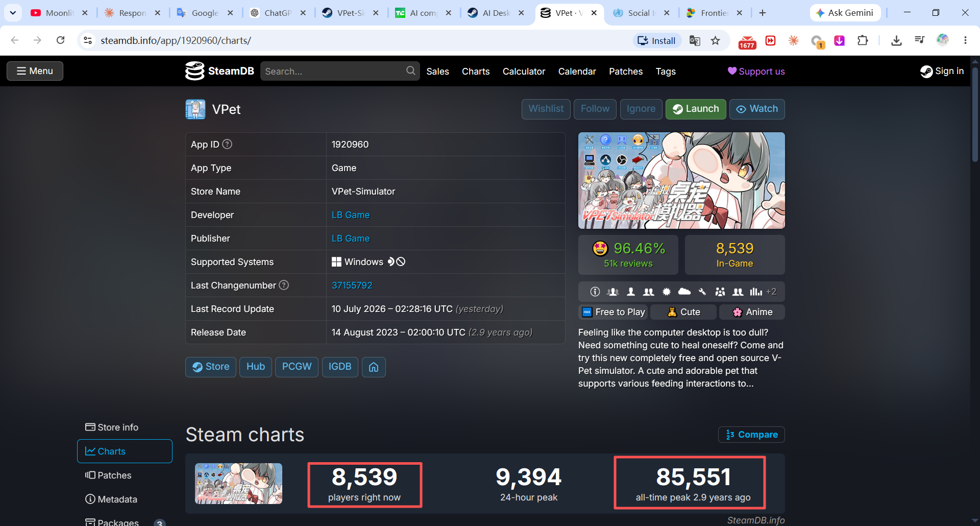
Task: Open the Patches sidebar tab
Action: (125, 475)
